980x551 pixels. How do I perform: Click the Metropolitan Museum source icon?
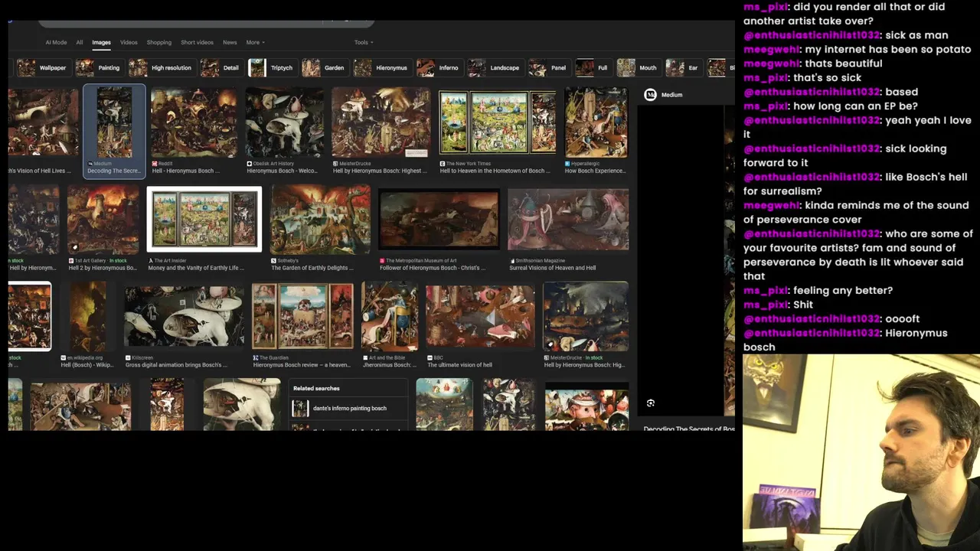tap(382, 260)
